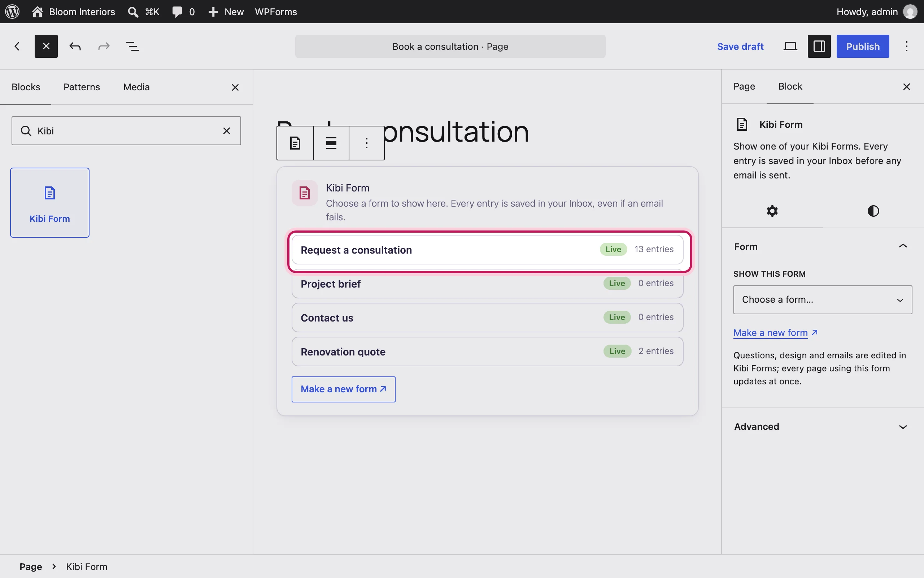This screenshot has width=924, height=578.
Task: Visit Bloom Interiors site home
Action: [73, 12]
